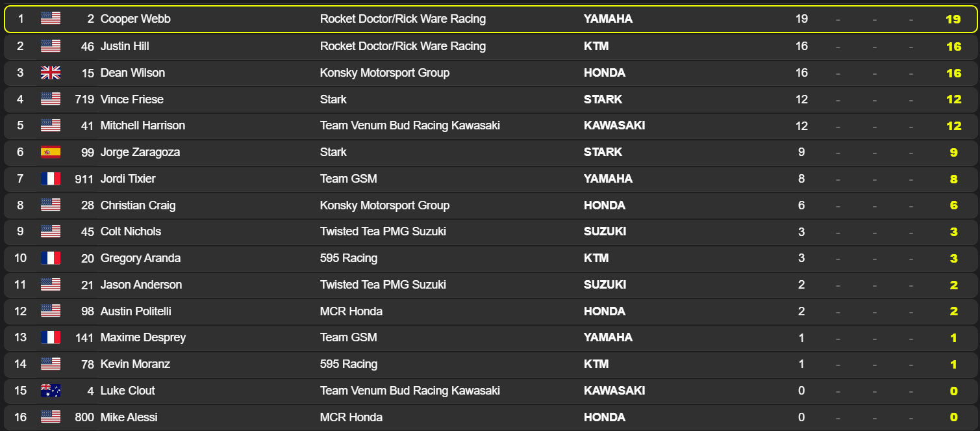Select rider name Kevin Moranz

pos(135,364)
